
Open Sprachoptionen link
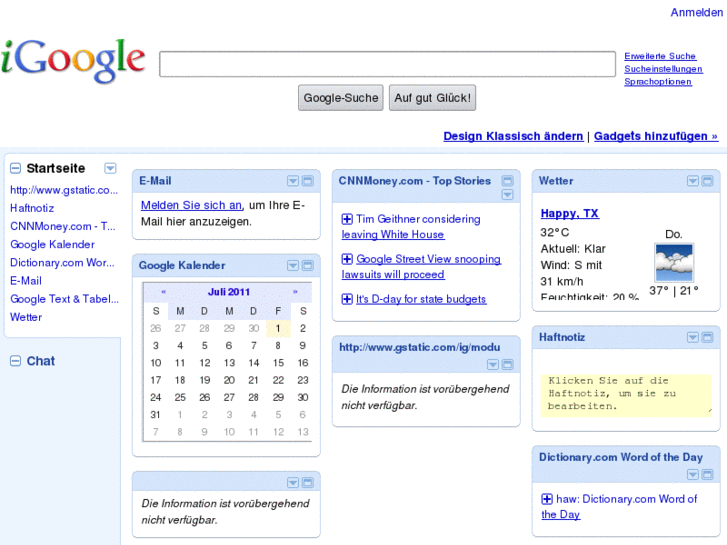[658, 82]
